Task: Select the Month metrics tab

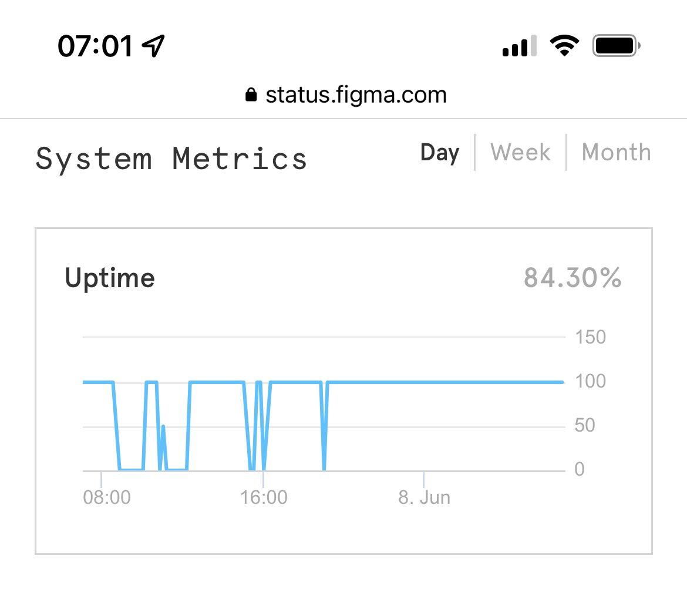Action: [x=616, y=153]
